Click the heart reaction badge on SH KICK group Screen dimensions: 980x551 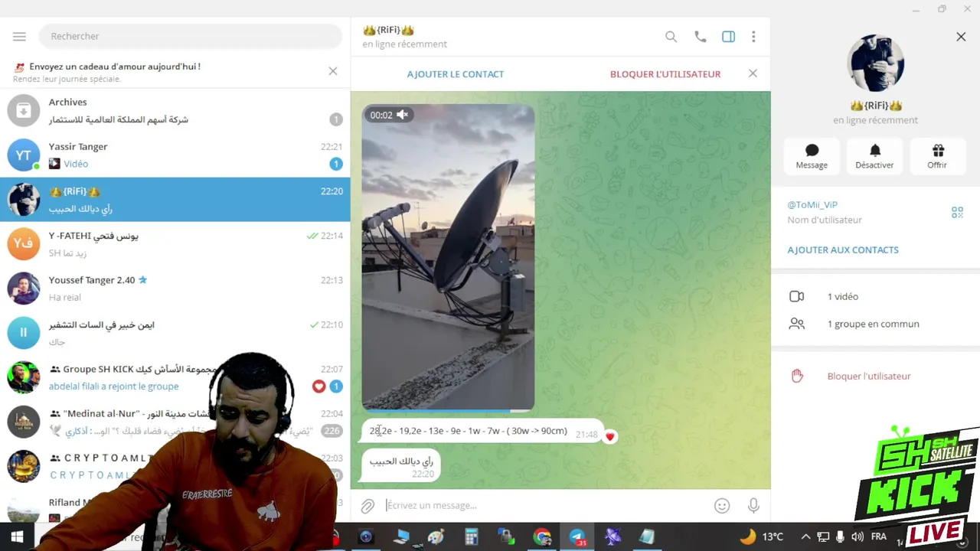318,386
